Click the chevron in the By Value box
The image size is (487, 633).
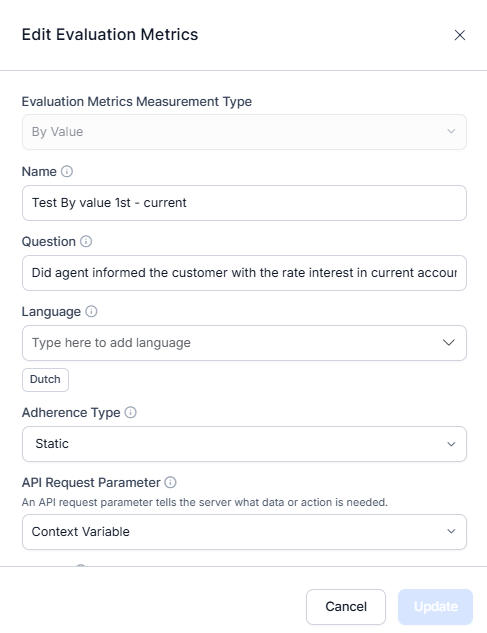click(x=451, y=131)
